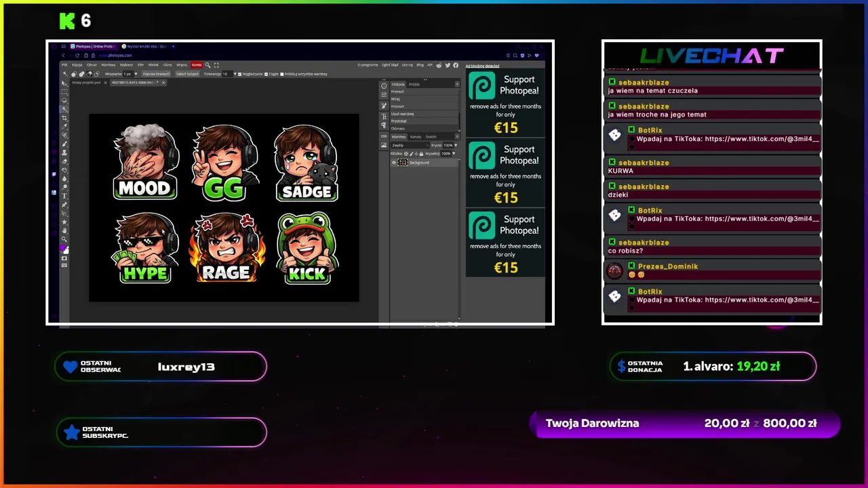
Task: Open Photopea's Twitter page icon
Action: pyautogui.click(x=448, y=65)
